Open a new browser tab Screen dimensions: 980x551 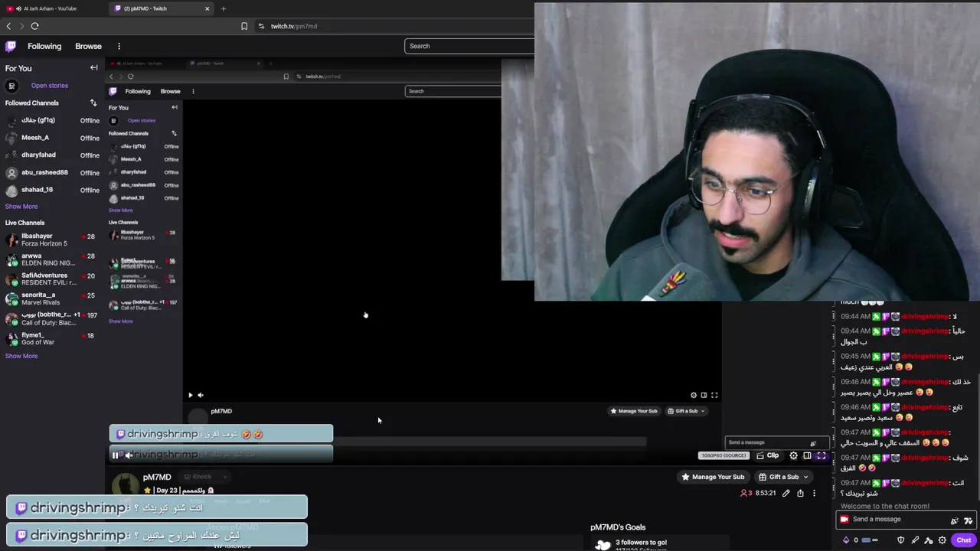(224, 8)
